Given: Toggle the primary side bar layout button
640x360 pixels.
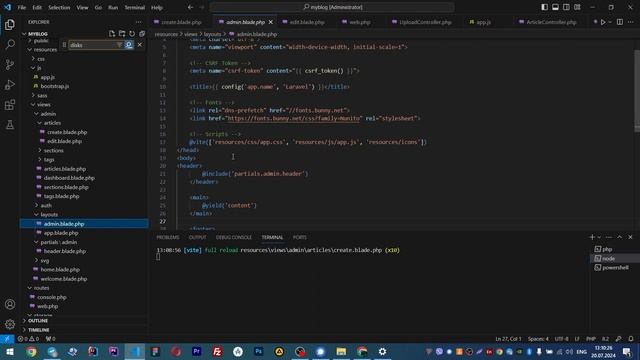Looking at the screenshot, I should click(x=544, y=7).
